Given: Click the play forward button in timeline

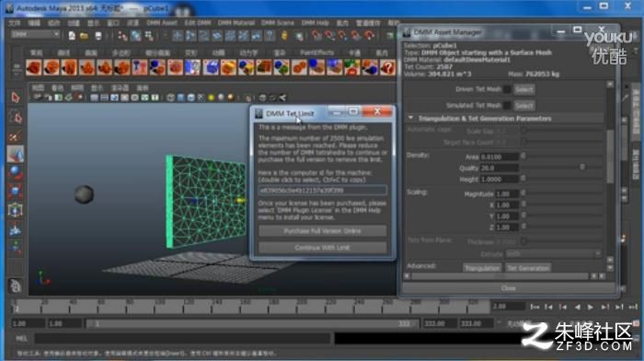Looking at the screenshot, I should 591,307.
